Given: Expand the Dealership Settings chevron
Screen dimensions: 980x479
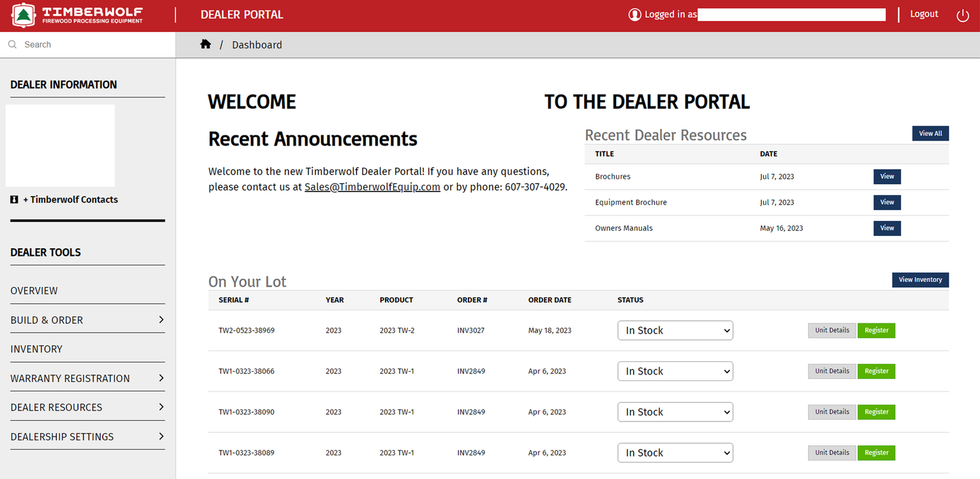Looking at the screenshot, I should 161,436.
